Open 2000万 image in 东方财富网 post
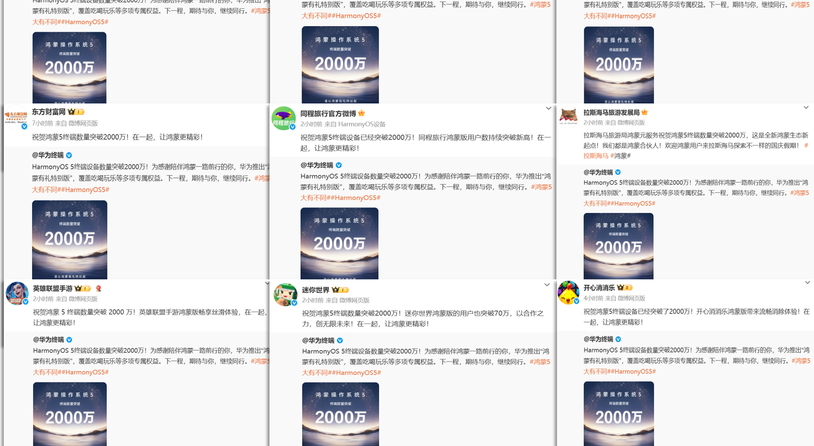 coord(70,240)
